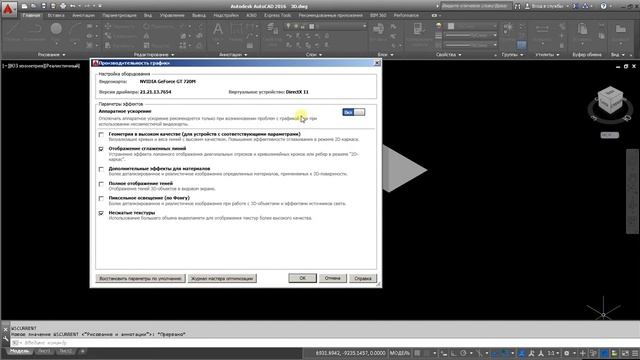Switch to the Лист1 layout tab
The image size is (640, 360).
pyautogui.click(x=44, y=351)
